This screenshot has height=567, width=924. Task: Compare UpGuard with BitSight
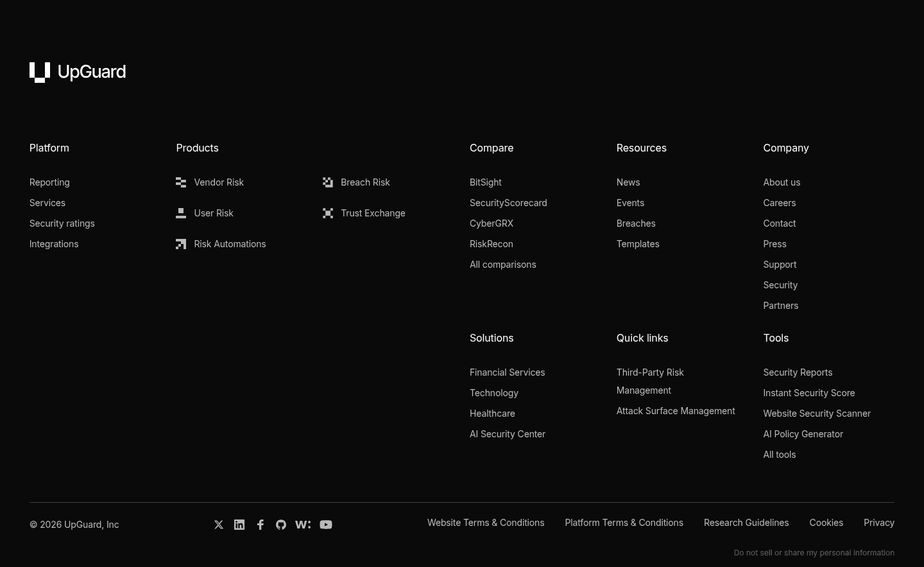pos(486,182)
